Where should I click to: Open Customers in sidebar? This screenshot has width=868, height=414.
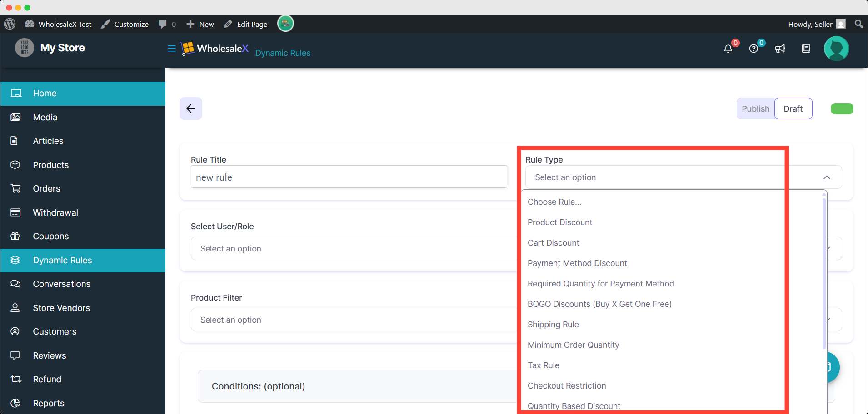coord(83,332)
